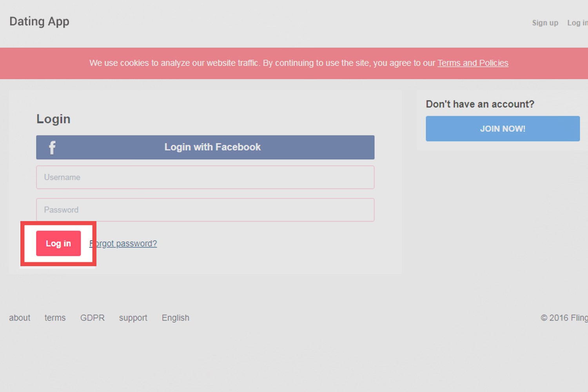
Task: Click the Facebook 'f' logo icon
Action: [x=52, y=147]
